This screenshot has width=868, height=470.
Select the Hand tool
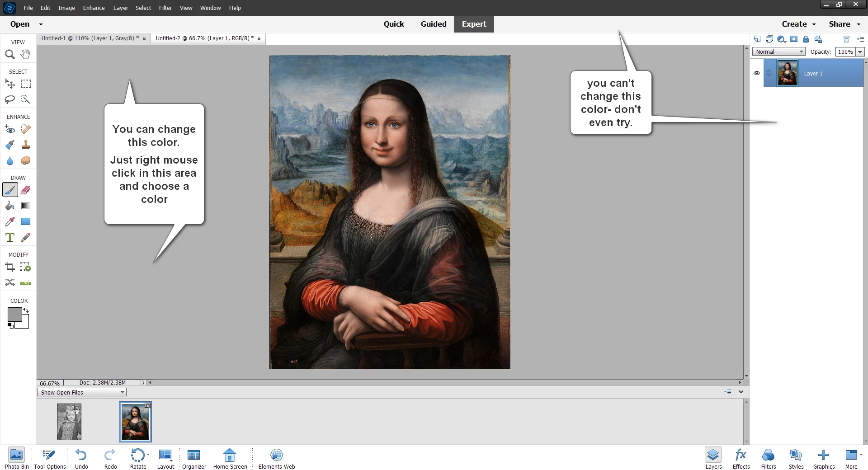26,54
